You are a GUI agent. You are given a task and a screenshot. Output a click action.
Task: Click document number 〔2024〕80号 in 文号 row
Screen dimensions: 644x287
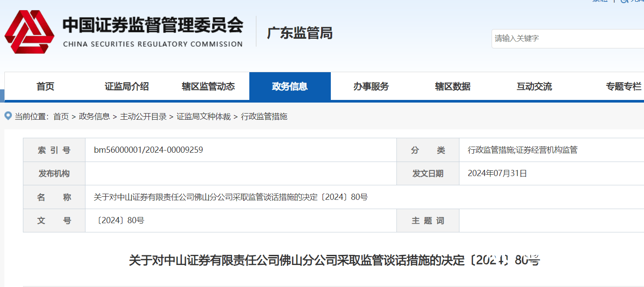pyautogui.click(x=119, y=221)
